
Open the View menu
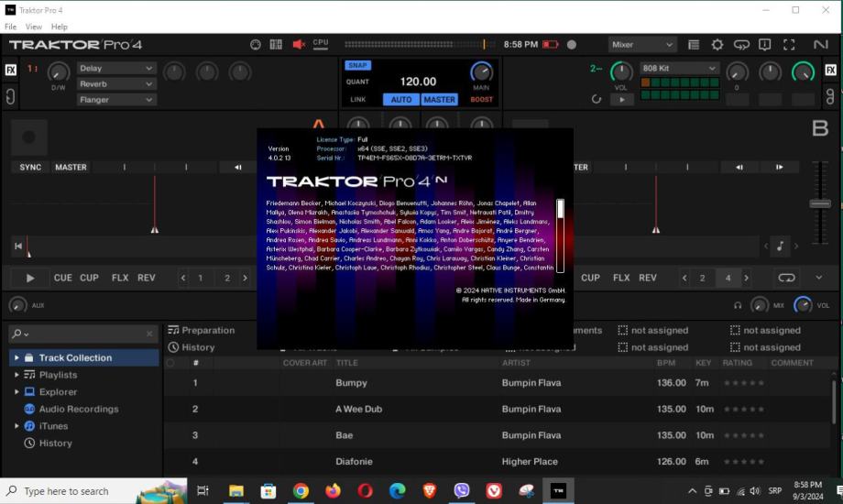34,27
